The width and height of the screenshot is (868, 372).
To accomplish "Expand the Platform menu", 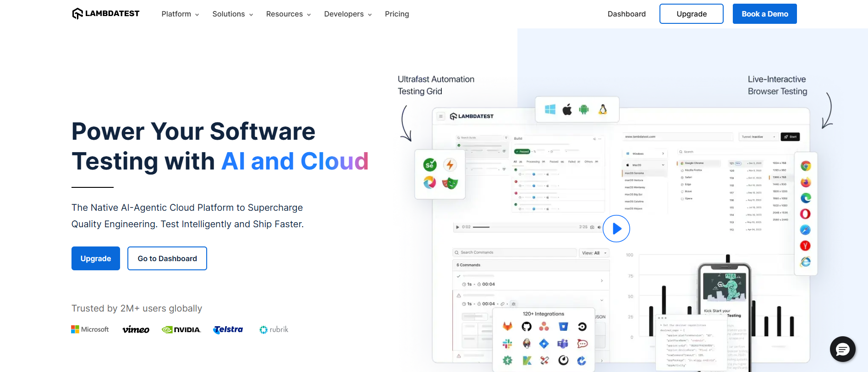I will click(180, 14).
